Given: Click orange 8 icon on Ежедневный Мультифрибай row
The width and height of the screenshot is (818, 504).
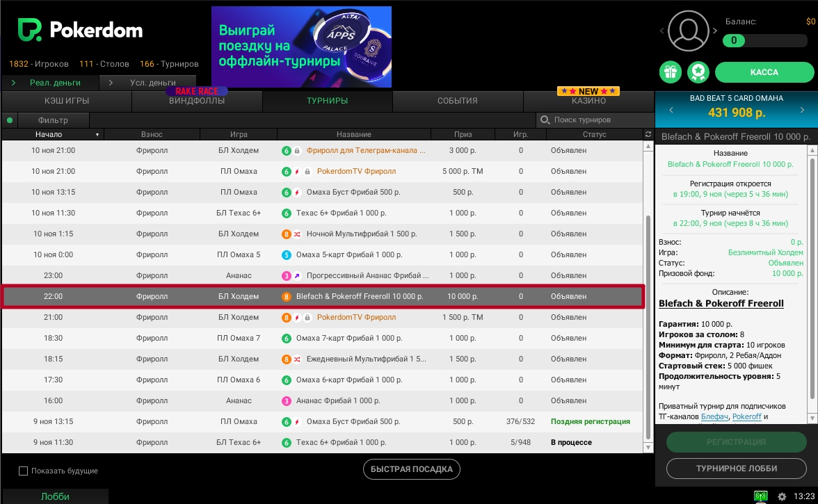Looking at the screenshot, I should 286,359.
